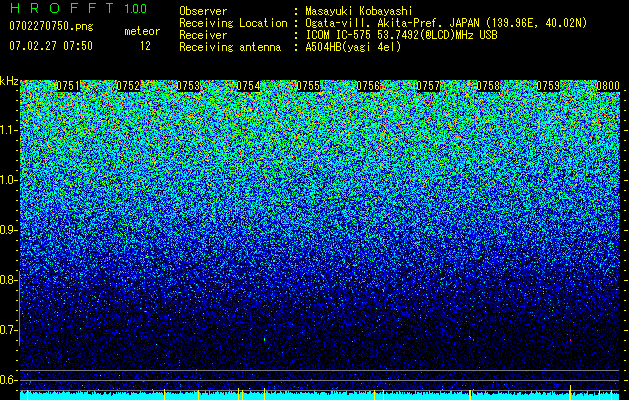Select antenna value A504HB(yagi 4el)
This screenshot has height=400, width=629.
tap(353, 47)
